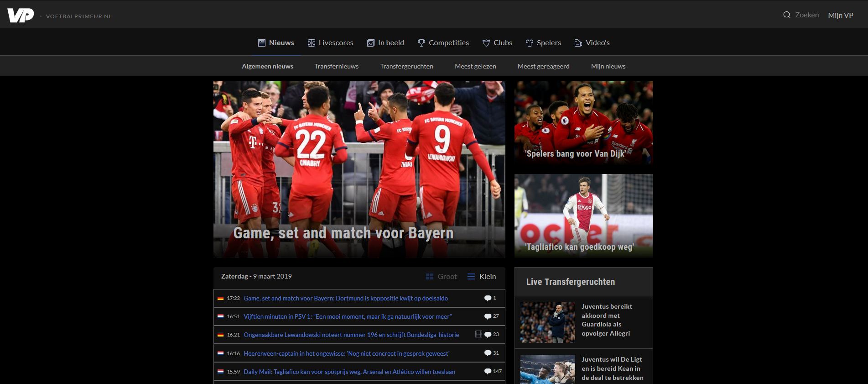The image size is (868, 384).
Task: Click the Competities trophy icon
Action: tap(421, 43)
